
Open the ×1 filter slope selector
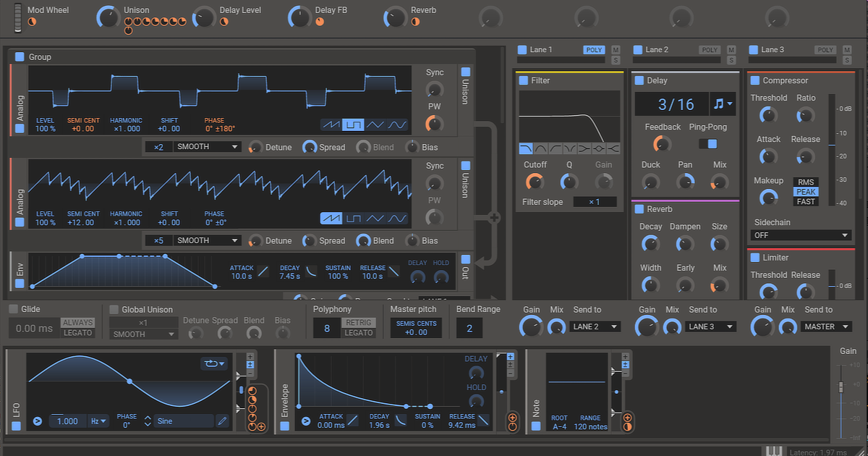click(x=595, y=201)
